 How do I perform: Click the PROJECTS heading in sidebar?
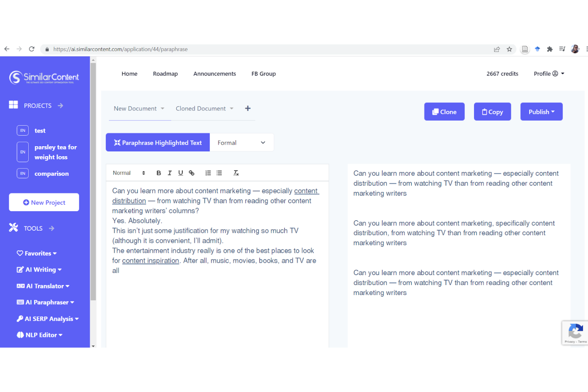[x=38, y=106]
